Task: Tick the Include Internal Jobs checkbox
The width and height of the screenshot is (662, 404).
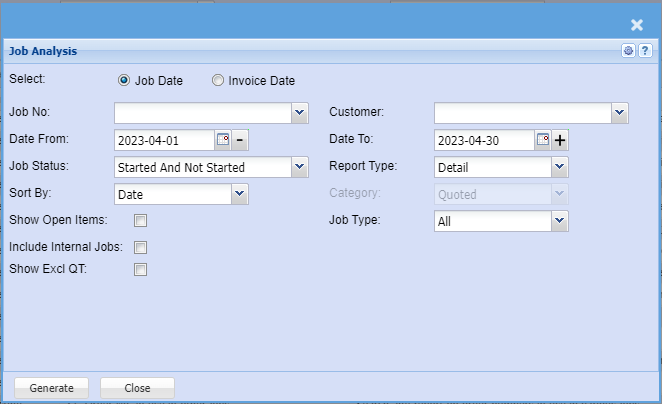Action: coord(141,247)
